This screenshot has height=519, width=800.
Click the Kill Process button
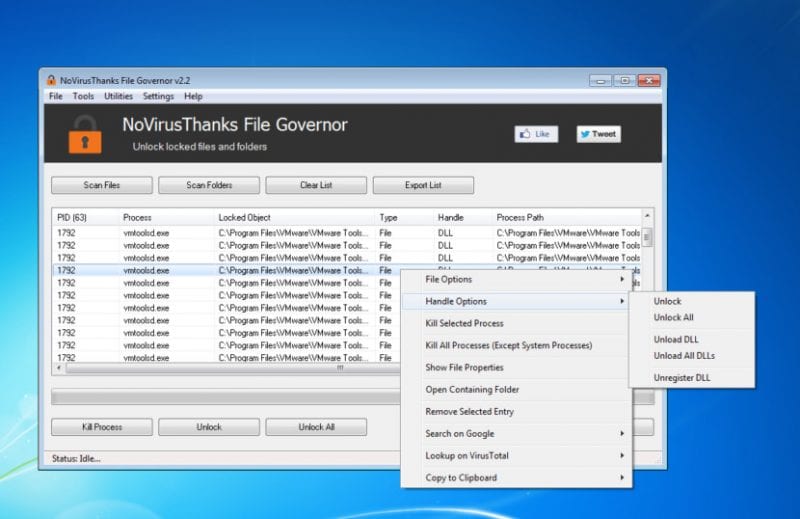102,427
